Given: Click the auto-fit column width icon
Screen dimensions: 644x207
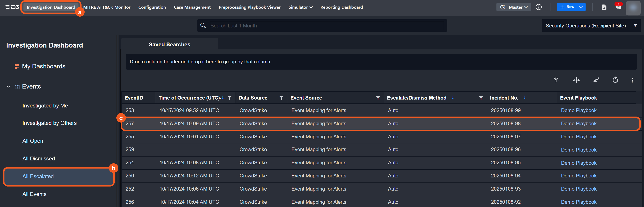Looking at the screenshot, I should (576, 80).
